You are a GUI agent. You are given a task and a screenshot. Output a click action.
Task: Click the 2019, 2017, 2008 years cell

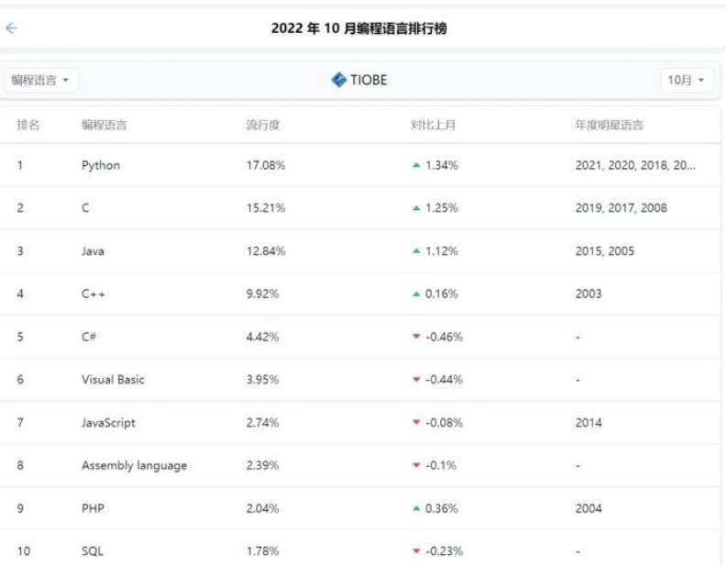[x=621, y=207]
